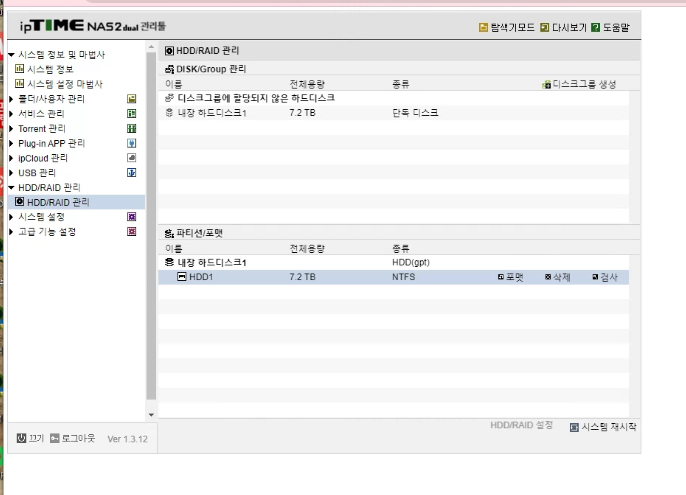Expand ipCloud 관리 tree arrow
686x495 pixels.
point(11,158)
